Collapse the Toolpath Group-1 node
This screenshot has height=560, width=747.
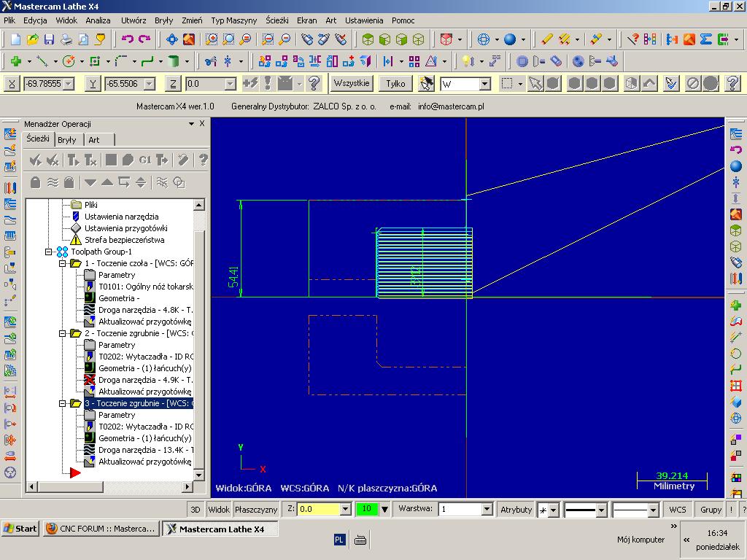[x=49, y=252]
